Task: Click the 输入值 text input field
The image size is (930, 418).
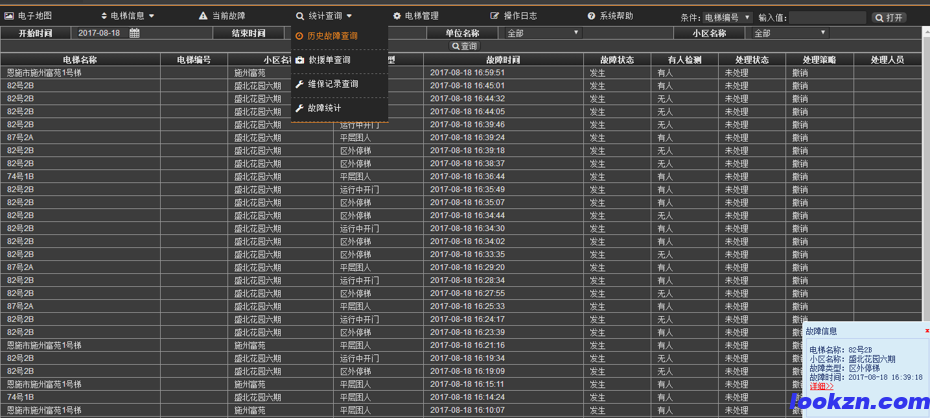Action: click(829, 17)
